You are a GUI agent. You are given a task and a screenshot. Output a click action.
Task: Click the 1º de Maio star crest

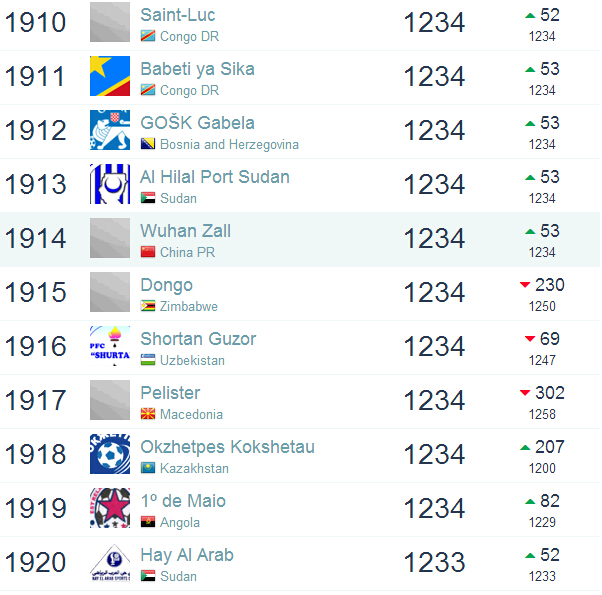pos(110,508)
